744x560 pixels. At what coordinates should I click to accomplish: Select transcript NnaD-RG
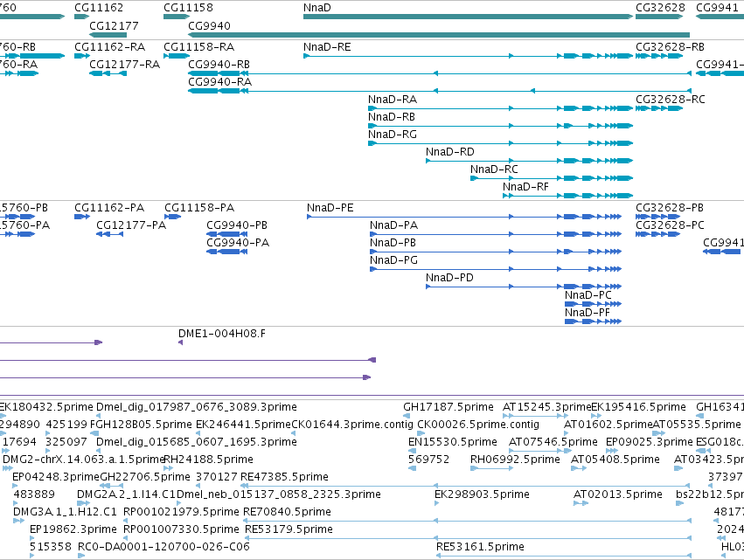(393, 135)
